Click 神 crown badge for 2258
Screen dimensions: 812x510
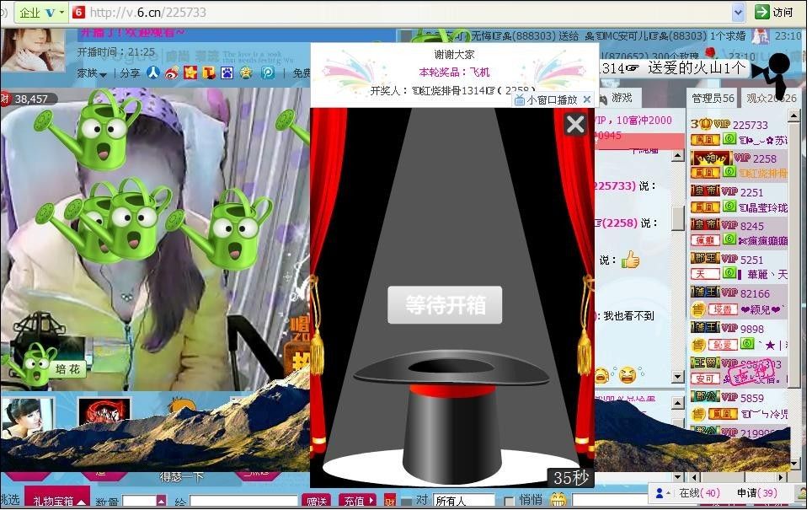pos(711,158)
